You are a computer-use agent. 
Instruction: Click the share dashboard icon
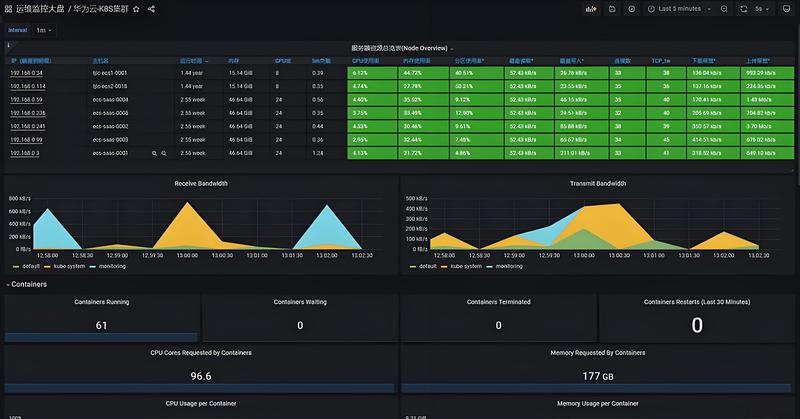[x=151, y=9]
